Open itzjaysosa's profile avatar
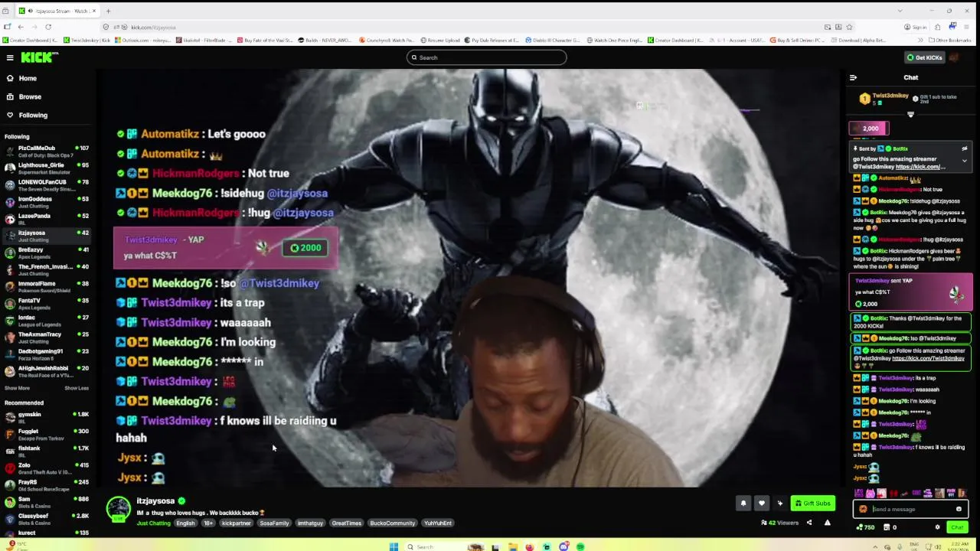This screenshot has width=980, height=551. coord(119,508)
